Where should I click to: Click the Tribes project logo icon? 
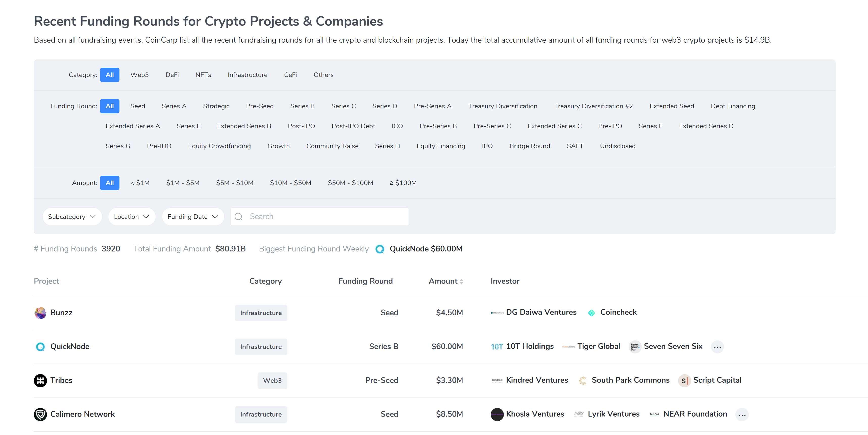(x=40, y=380)
